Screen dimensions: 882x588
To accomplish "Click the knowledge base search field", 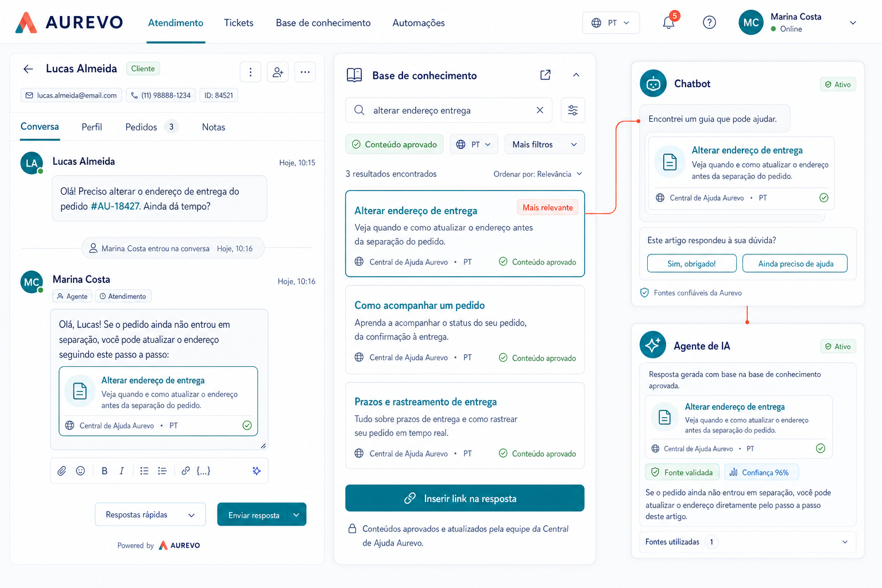I will [449, 110].
